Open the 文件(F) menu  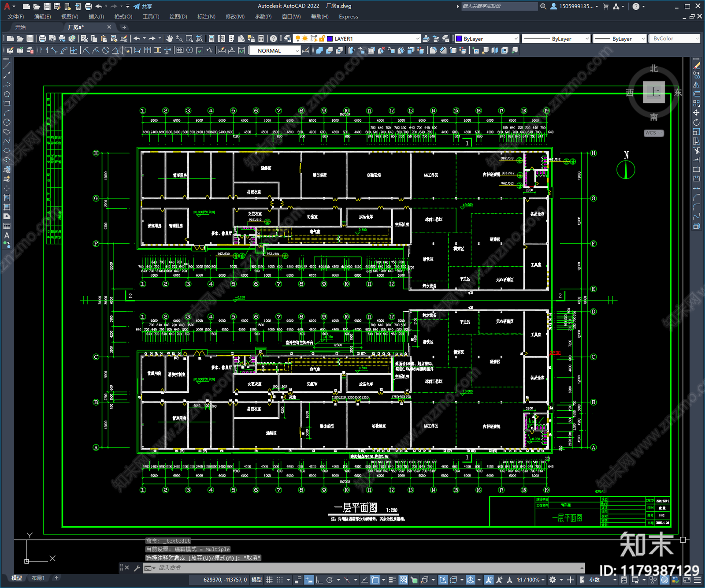click(x=16, y=16)
